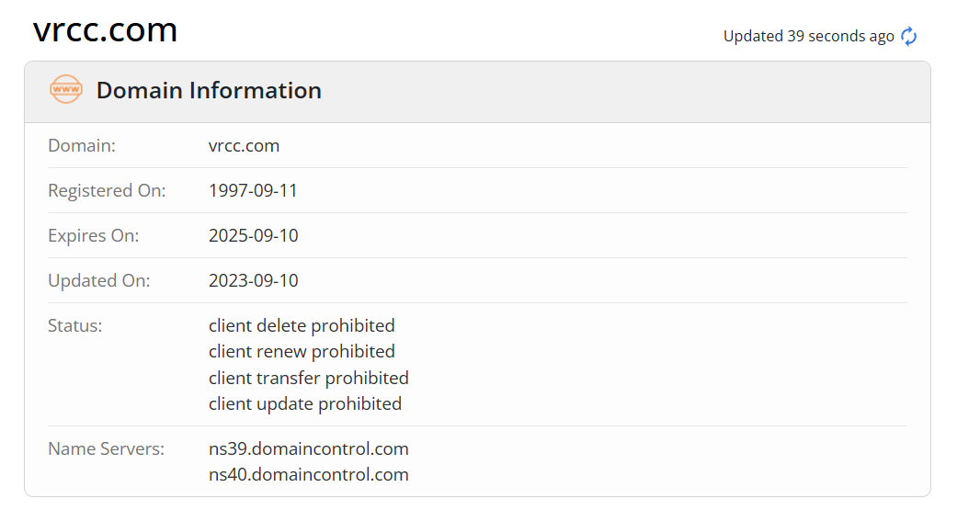This screenshot has height=510, width=980.
Task: Click the Registered On label
Action: 107,190
